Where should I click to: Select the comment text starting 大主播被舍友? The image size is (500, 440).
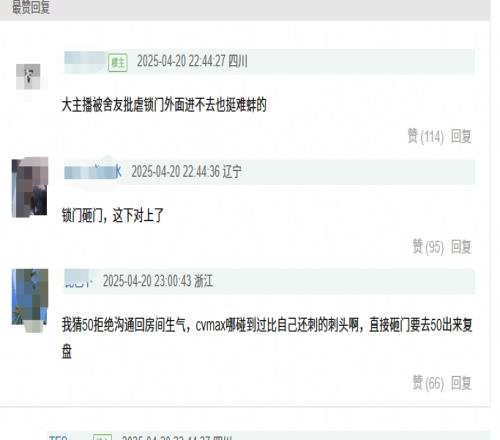click(x=164, y=105)
